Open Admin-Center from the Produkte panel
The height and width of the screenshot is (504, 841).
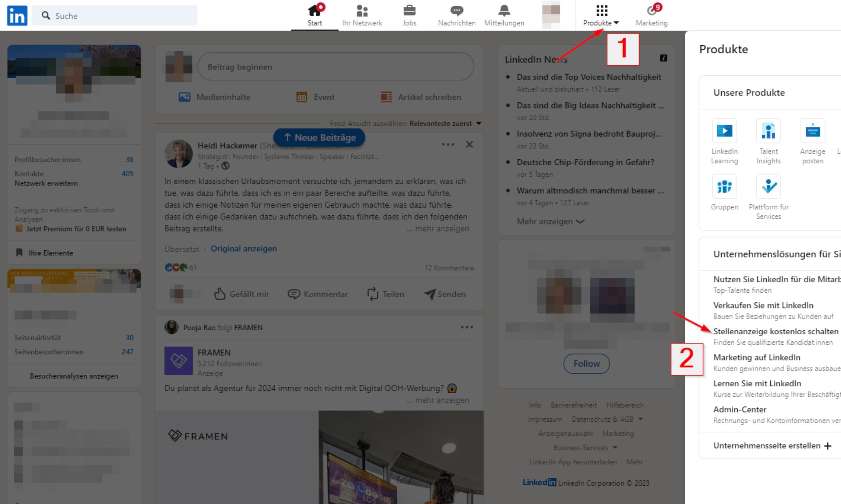739,409
